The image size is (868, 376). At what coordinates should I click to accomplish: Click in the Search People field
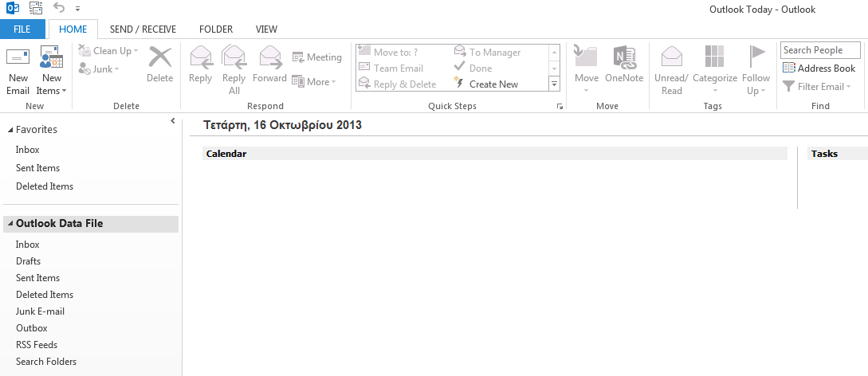pyautogui.click(x=819, y=50)
